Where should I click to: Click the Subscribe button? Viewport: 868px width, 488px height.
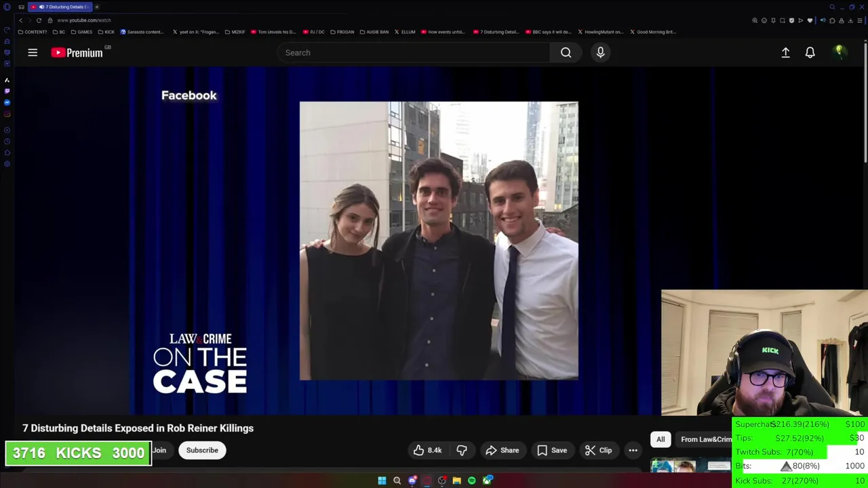pos(202,450)
